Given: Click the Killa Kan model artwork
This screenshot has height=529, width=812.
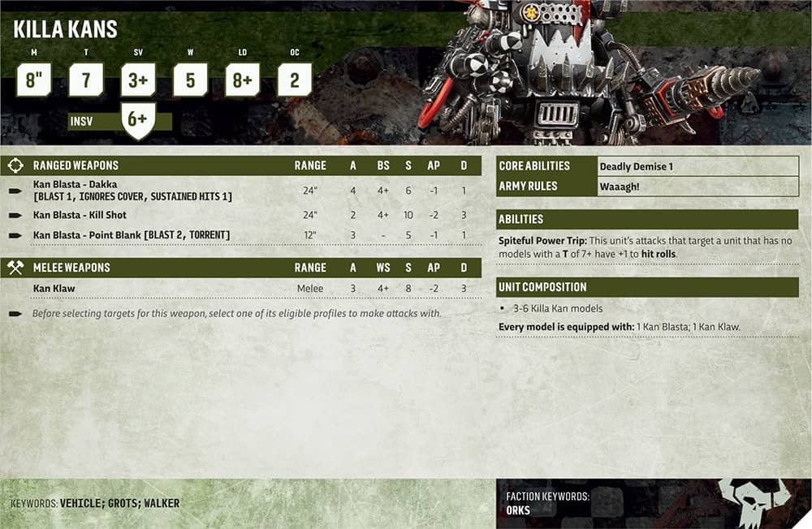Looking at the screenshot, I should pos(590,72).
